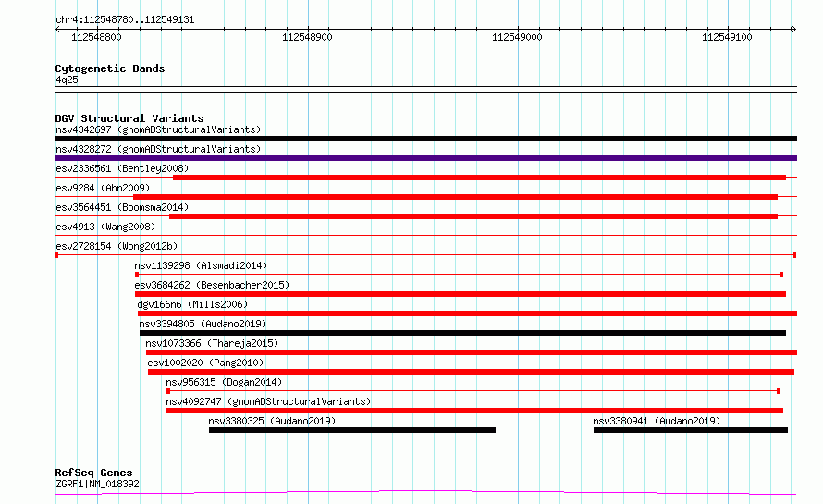Select variant label nsv4342697 (gnomADStructuralVariants)

(158, 129)
